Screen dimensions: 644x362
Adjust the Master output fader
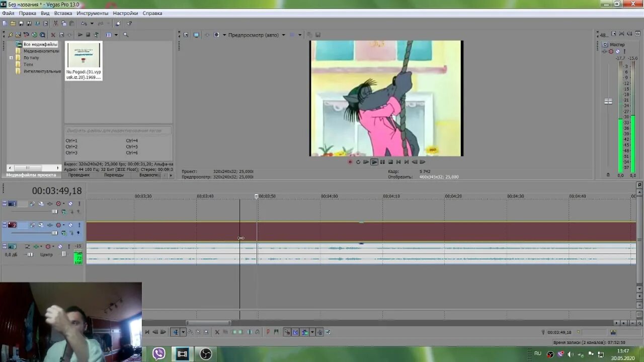pyautogui.click(x=608, y=102)
